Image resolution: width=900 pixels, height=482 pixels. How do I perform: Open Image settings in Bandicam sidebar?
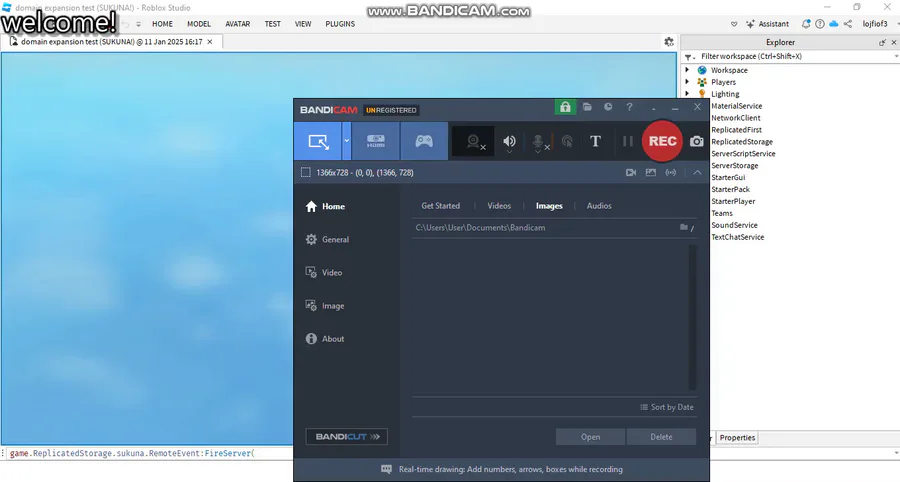[325, 306]
